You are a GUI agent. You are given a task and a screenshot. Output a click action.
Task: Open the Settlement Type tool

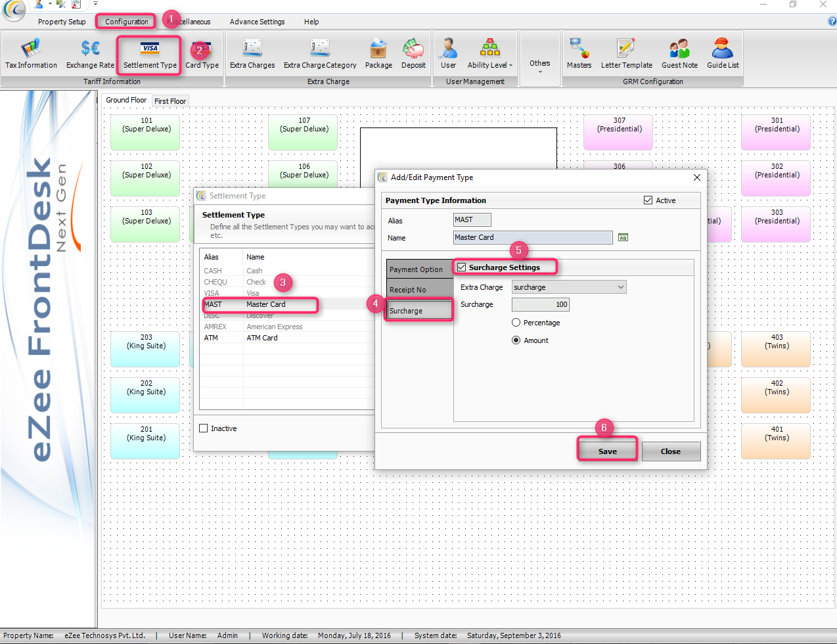click(x=150, y=54)
